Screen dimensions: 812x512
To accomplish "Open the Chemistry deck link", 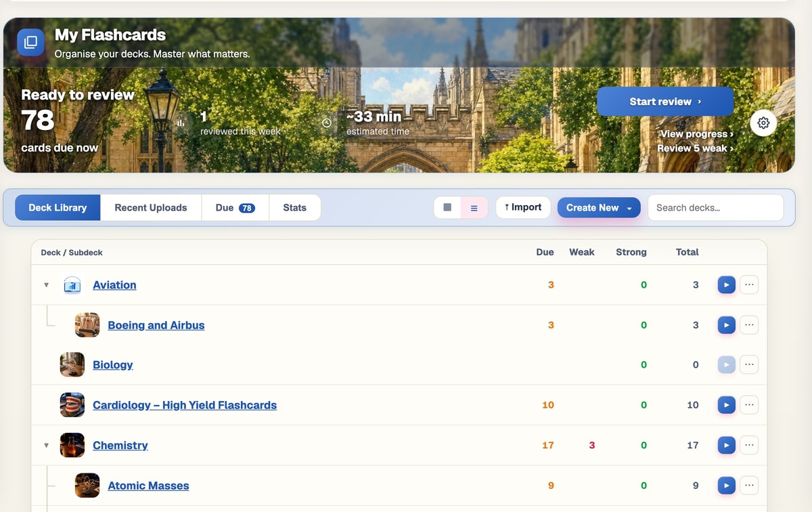I will [120, 446].
